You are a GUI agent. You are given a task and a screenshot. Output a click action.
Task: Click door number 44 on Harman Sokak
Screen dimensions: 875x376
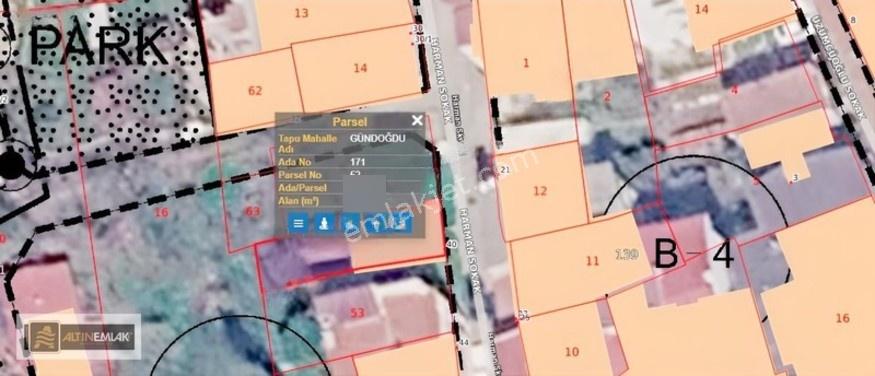(x=464, y=343)
